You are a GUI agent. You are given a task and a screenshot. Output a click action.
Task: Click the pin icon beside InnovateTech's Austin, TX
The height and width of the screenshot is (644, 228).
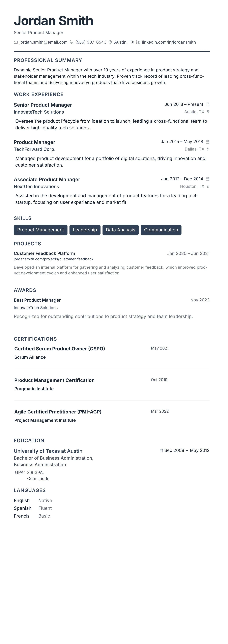pyautogui.click(x=208, y=112)
